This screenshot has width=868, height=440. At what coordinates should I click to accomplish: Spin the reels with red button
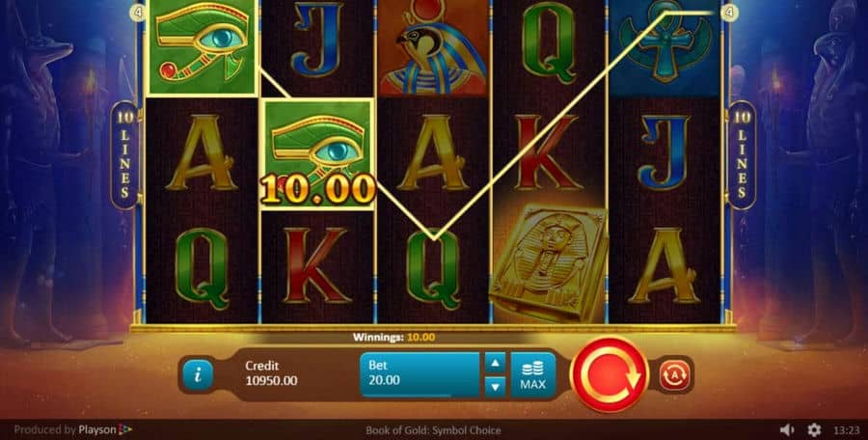coord(609,374)
